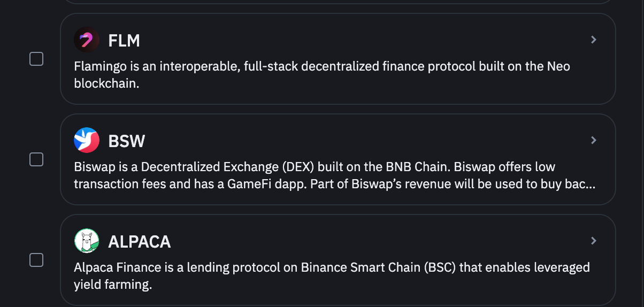Click the Alpaca Finance llama logo
The image size is (644, 307).
[x=87, y=241]
